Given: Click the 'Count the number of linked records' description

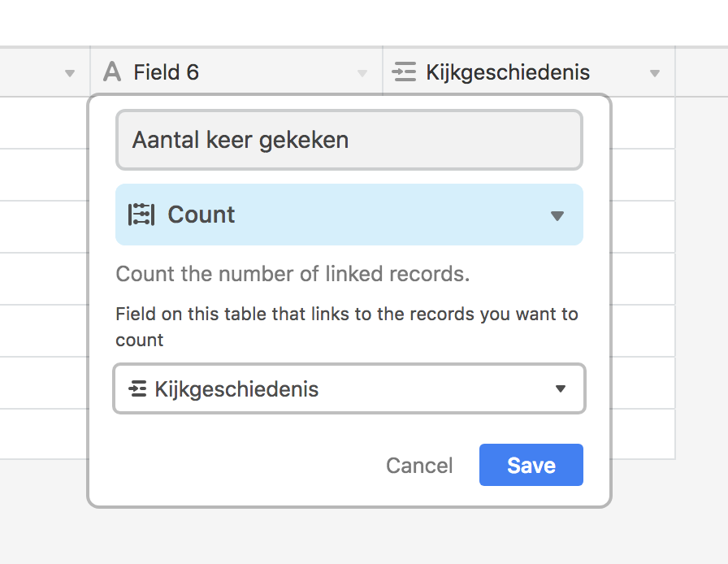Looking at the screenshot, I should [293, 274].
